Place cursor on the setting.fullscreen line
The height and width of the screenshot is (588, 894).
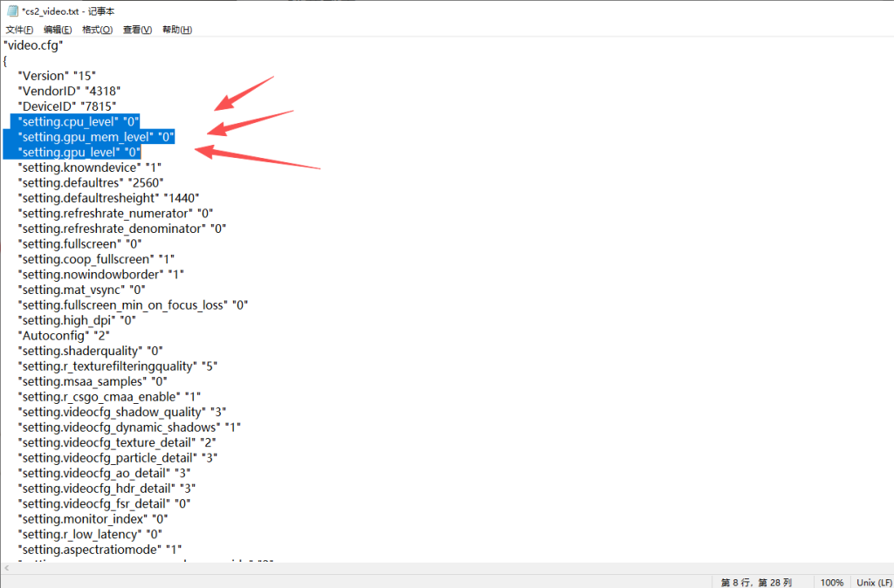(80, 243)
